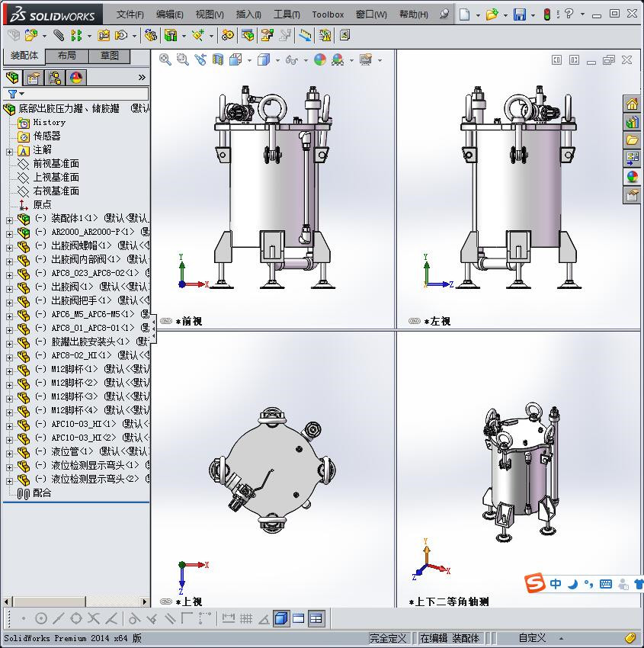
Task: Open the DisplayManager tab icon
Action: pos(76,78)
